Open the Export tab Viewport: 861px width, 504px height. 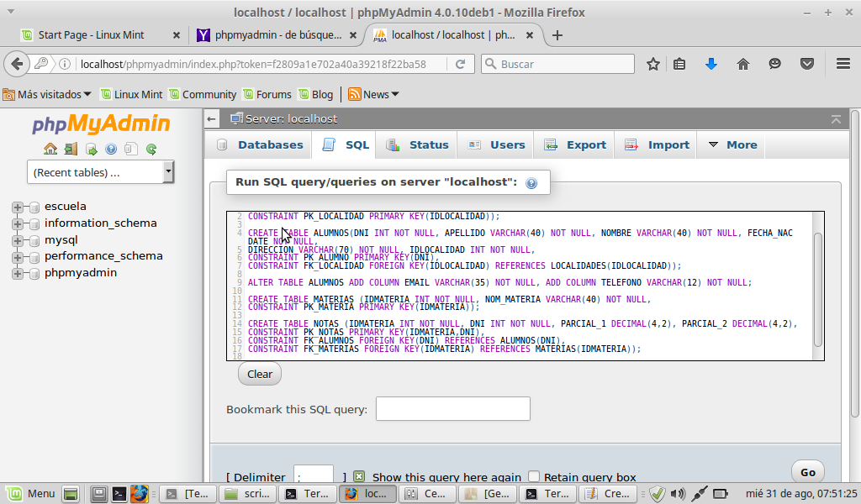[x=575, y=144]
